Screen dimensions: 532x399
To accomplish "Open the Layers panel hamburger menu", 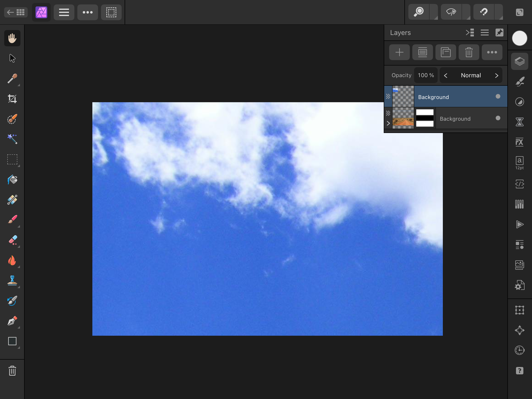I will [485, 33].
